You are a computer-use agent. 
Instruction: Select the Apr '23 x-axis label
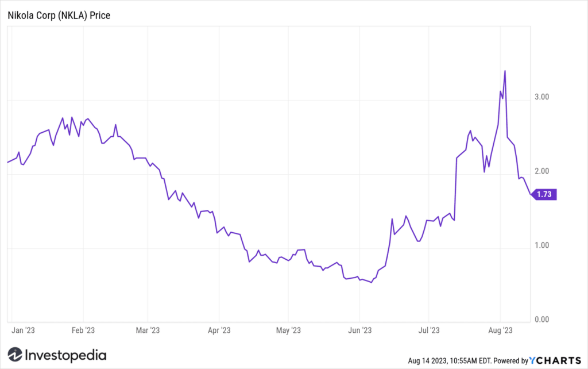(x=219, y=330)
